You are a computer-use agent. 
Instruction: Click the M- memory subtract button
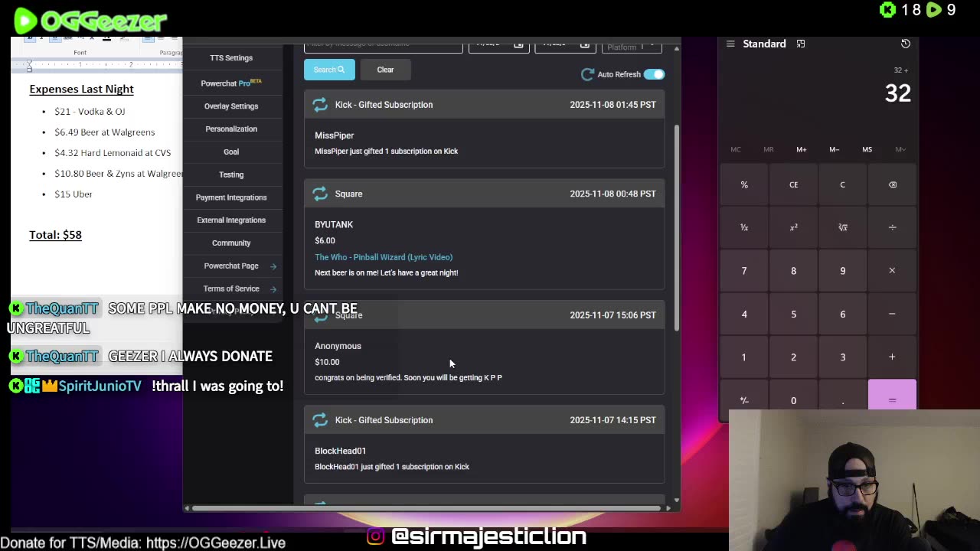pos(834,149)
